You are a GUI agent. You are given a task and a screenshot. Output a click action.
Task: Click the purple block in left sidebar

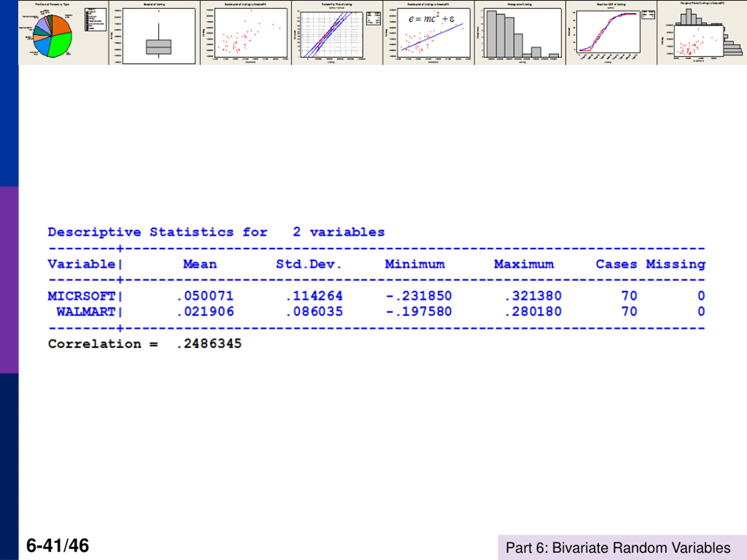click(9, 280)
